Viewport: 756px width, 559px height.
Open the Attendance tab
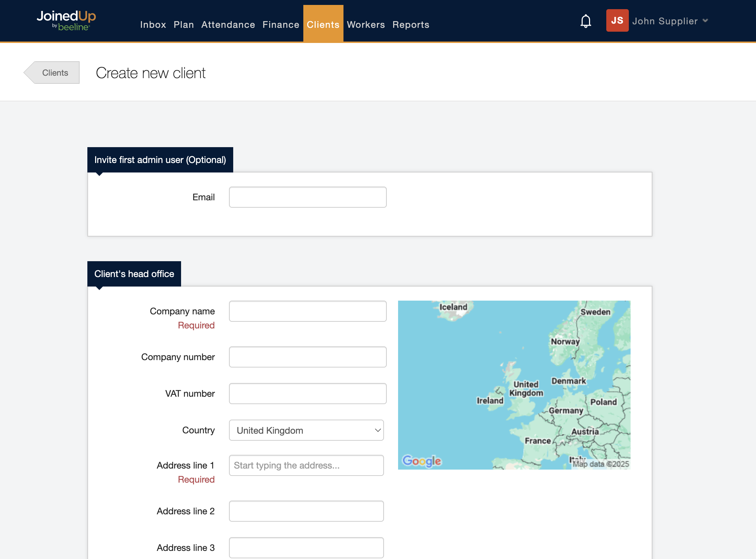pos(228,25)
